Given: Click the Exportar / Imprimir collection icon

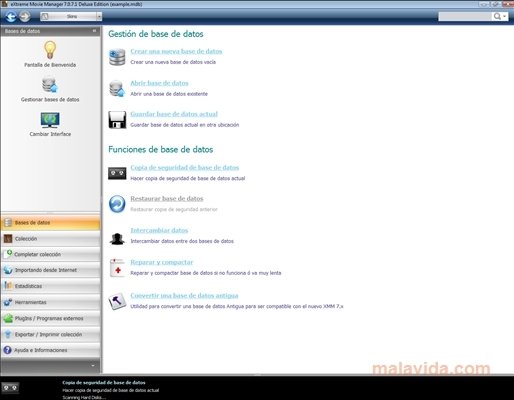Looking at the screenshot, I should point(8,334).
